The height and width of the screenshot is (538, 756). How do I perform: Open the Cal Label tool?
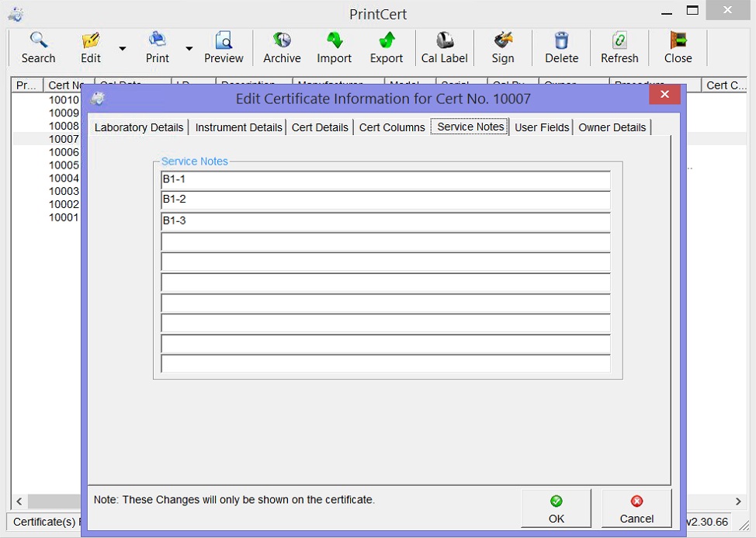[x=444, y=48]
